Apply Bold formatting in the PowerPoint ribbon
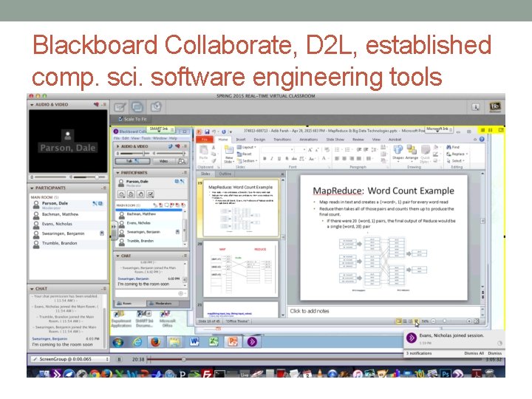532x399 pixels. pyautogui.click(x=265, y=158)
